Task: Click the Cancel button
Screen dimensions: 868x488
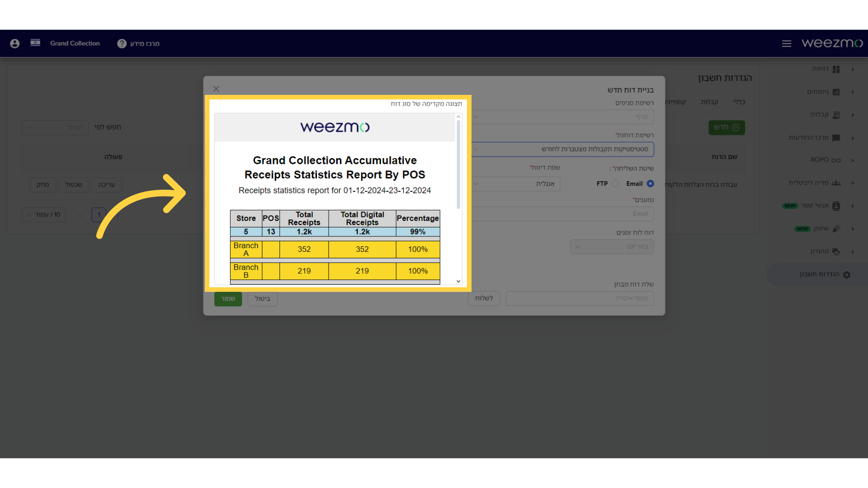Action: (262, 298)
